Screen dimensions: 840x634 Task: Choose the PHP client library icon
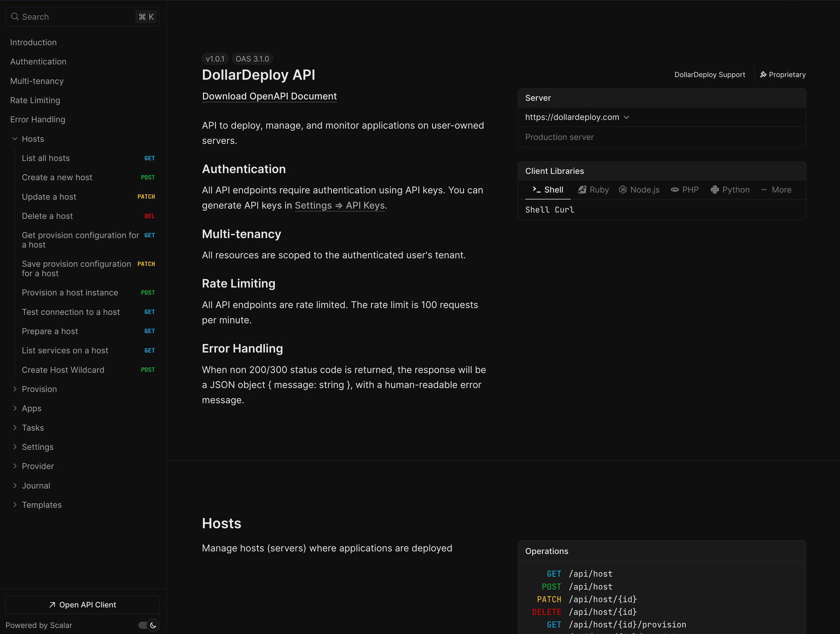click(x=675, y=190)
